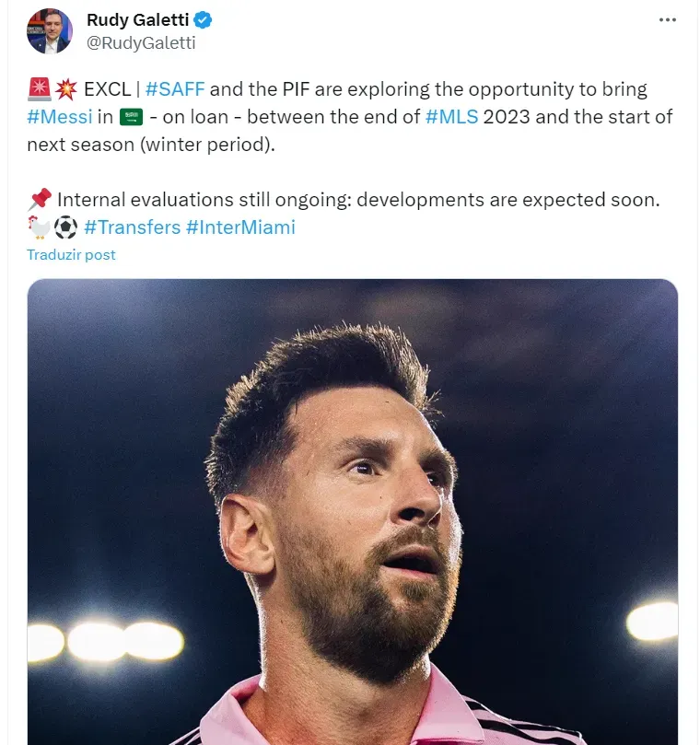
Task: Click the collision burst emoji
Action: [x=65, y=89]
